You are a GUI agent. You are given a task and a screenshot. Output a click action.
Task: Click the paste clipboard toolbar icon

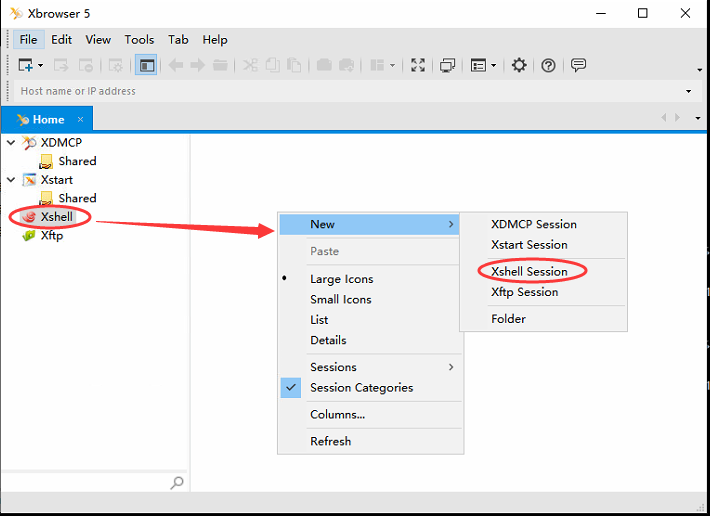point(294,65)
